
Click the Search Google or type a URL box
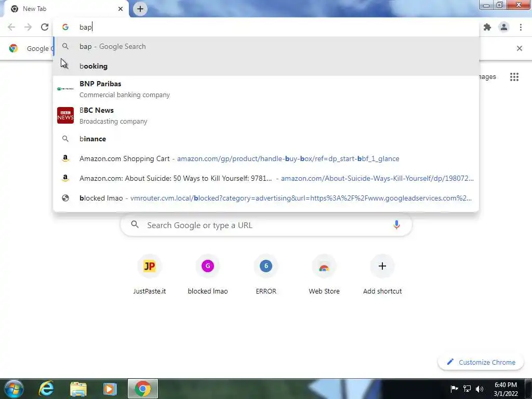click(267, 225)
